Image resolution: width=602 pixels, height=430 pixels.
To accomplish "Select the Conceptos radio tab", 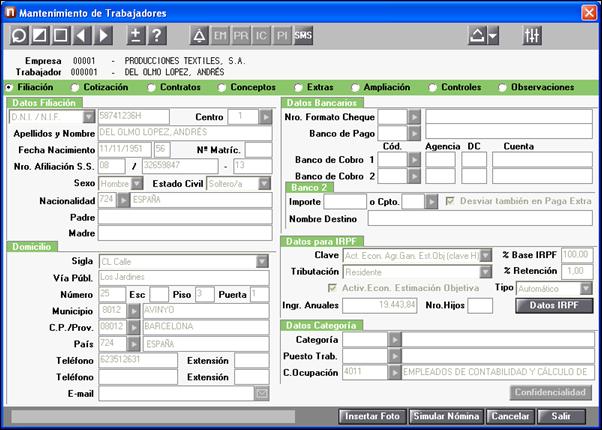I will tap(222, 88).
